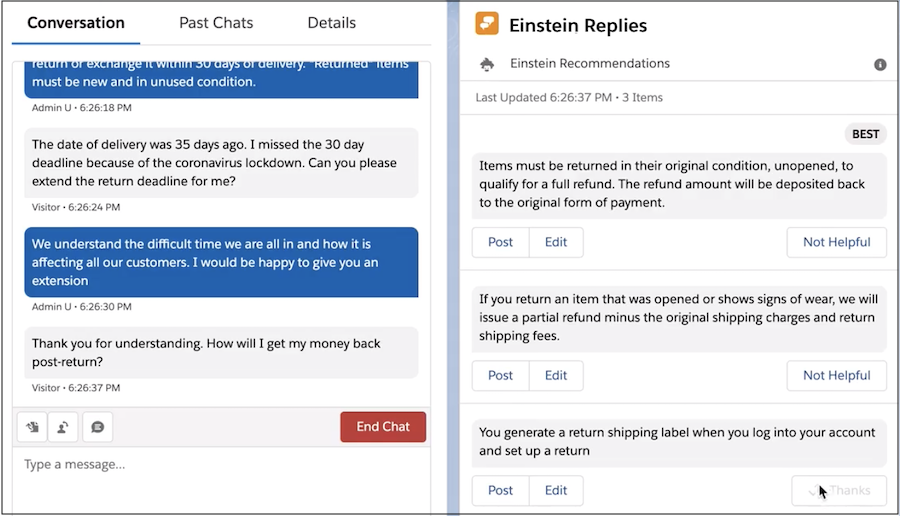
Task: Click the visitor message 'How will I get my money back'
Action: (x=221, y=352)
